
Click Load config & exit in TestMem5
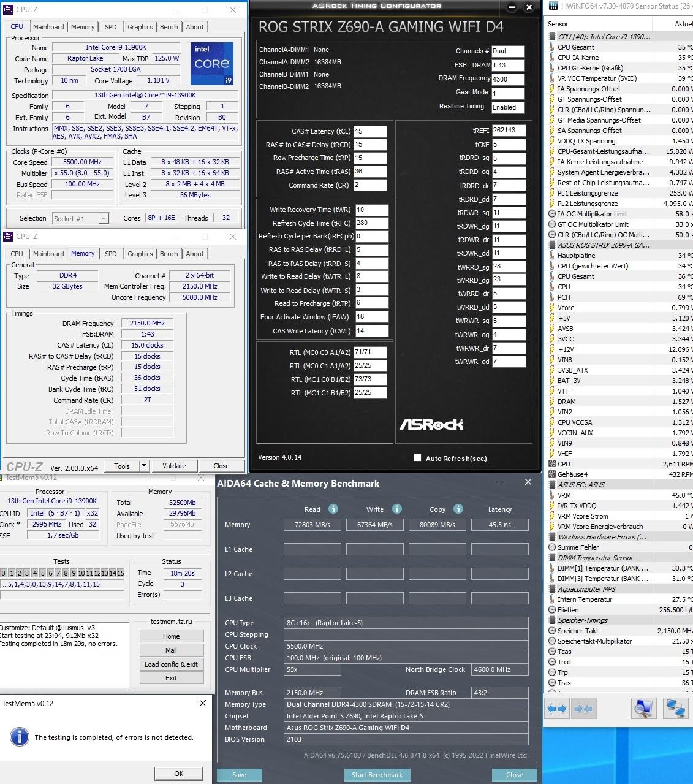click(171, 664)
